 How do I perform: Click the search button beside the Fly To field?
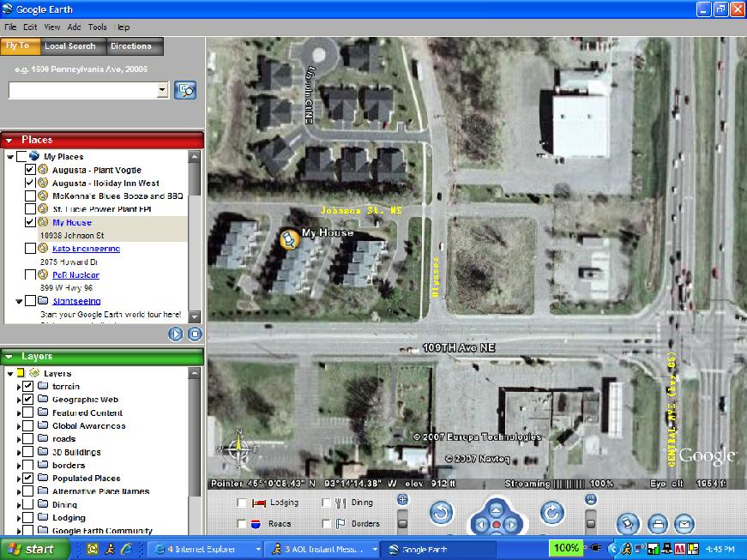(185, 90)
